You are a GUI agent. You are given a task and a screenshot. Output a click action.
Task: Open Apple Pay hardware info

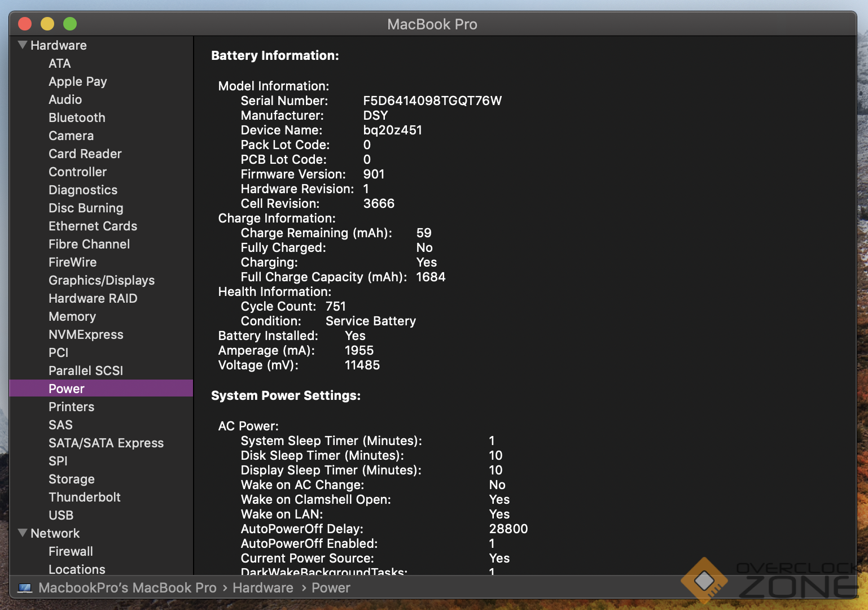pos(78,81)
